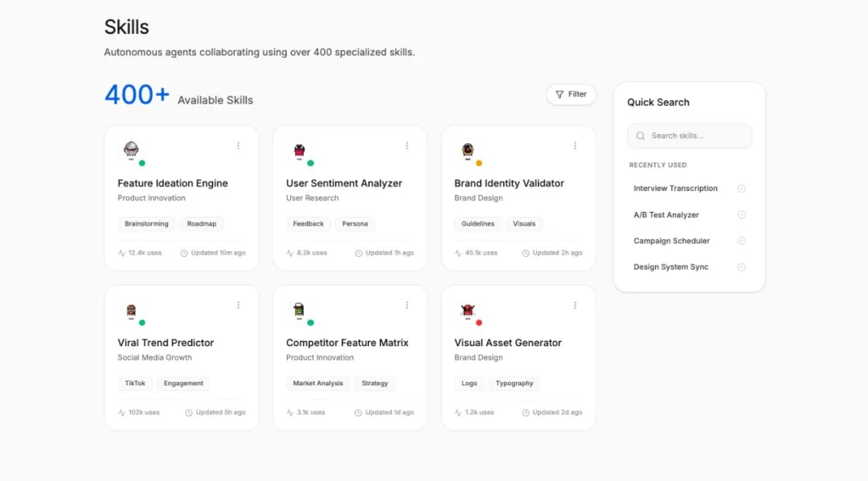Click the TikTok tag on Viral Trend Predictor
Viewport: 868px width, 481px height.
pyautogui.click(x=135, y=384)
